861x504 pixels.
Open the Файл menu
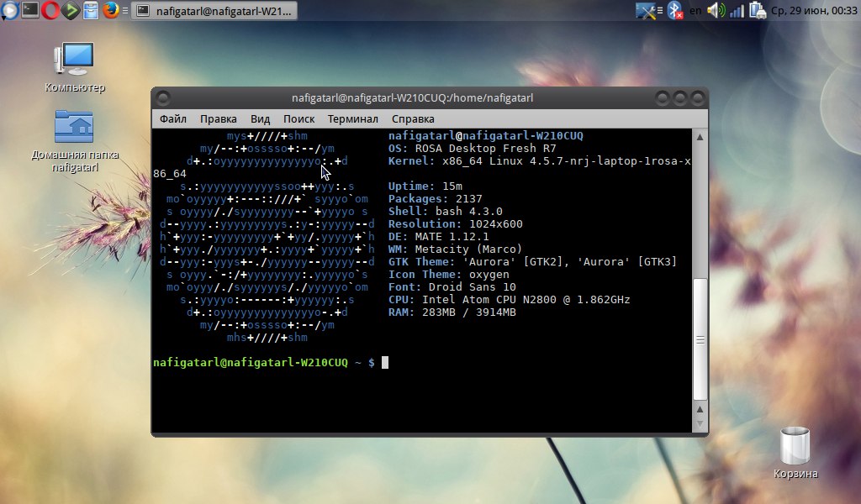[173, 119]
